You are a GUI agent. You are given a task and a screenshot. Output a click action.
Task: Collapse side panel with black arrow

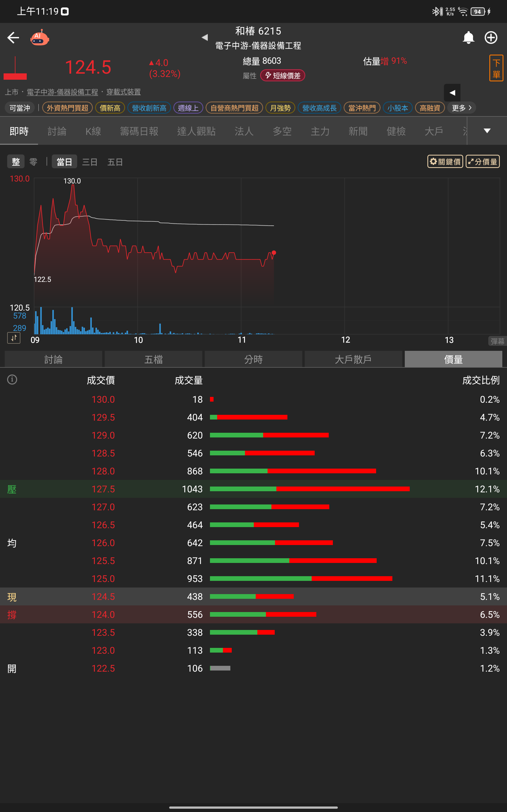click(452, 93)
